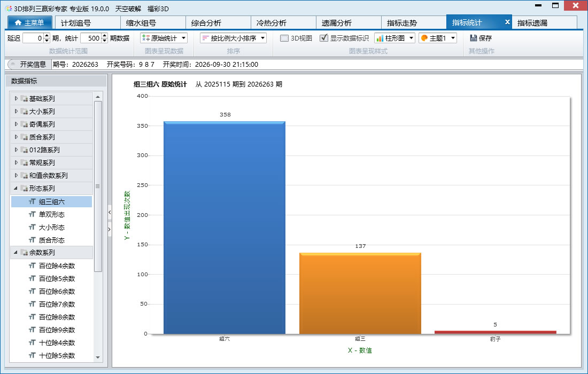The image size is (588, 374).
Task: Go to the 指标遗漏 tab
Action: (x=544, y=23)
